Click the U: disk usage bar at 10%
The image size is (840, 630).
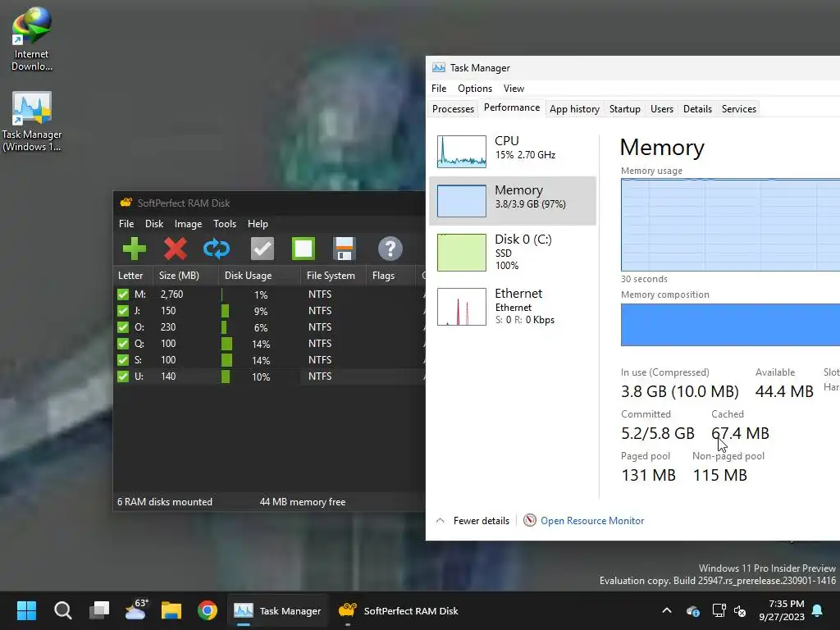(226, 377)
